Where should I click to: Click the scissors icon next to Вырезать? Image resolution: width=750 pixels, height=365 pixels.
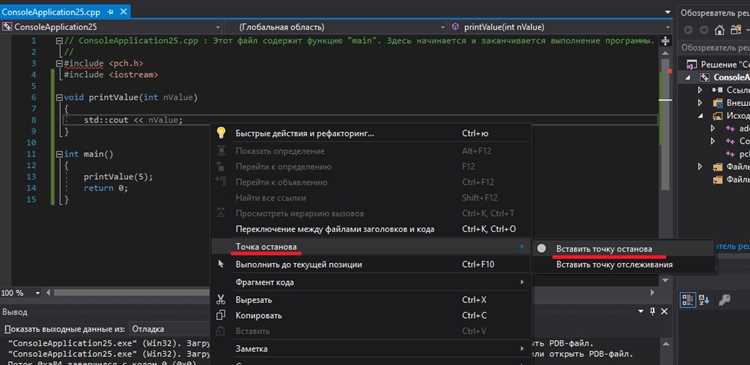221,300
